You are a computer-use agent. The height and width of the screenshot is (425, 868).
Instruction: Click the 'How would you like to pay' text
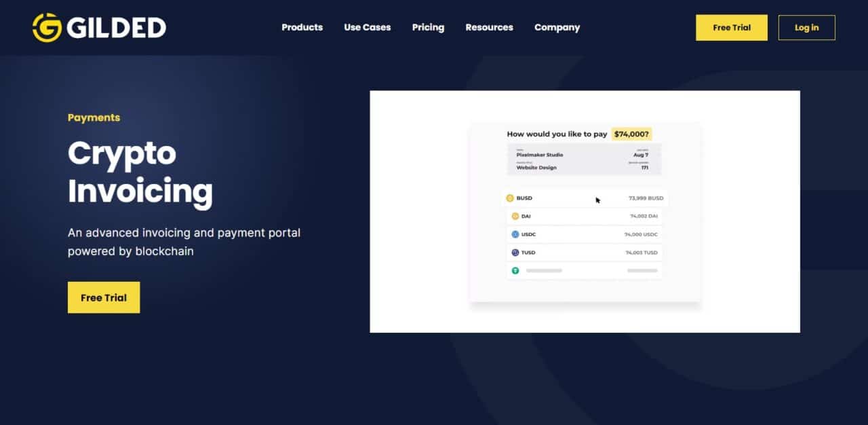point(557,134)
